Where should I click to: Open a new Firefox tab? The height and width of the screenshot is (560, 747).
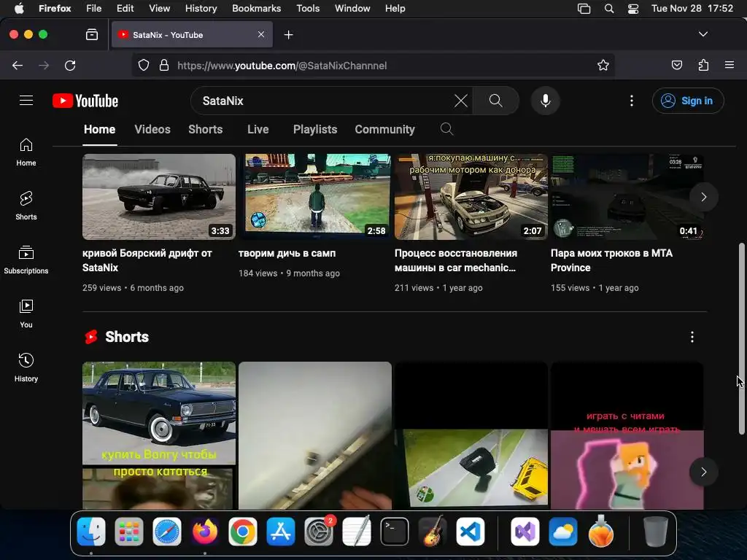pos(288,35)
